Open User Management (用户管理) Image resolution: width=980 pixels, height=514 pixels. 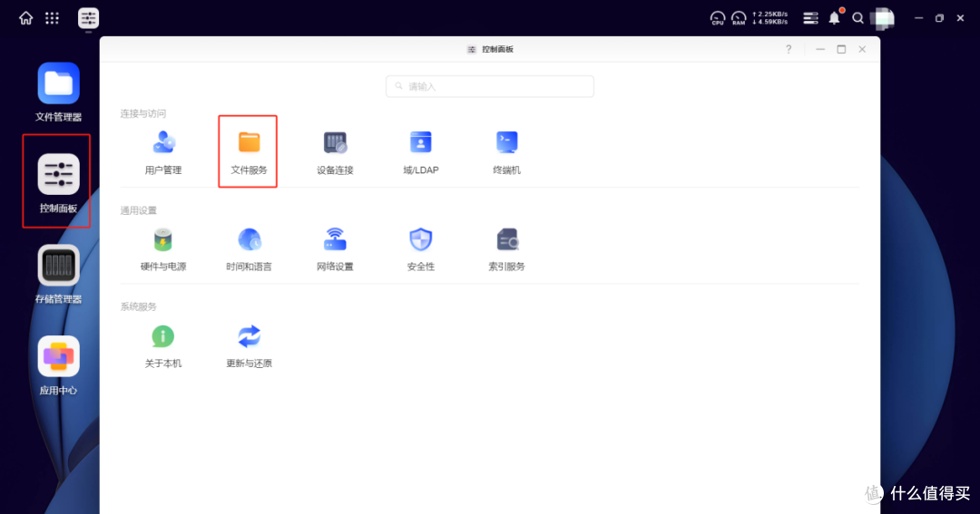(163, 151)
